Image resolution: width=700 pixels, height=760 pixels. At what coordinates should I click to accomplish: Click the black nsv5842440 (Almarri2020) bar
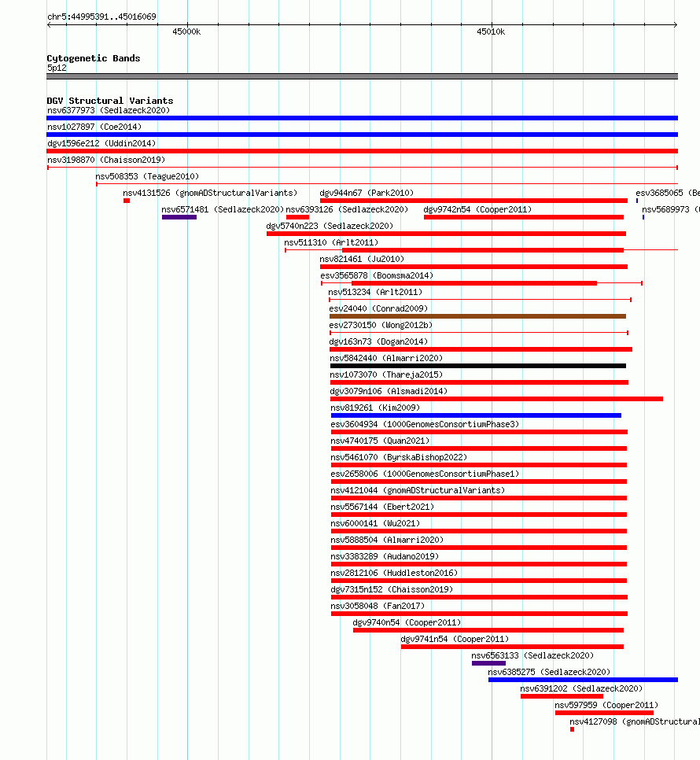click(x=478, y=366)
